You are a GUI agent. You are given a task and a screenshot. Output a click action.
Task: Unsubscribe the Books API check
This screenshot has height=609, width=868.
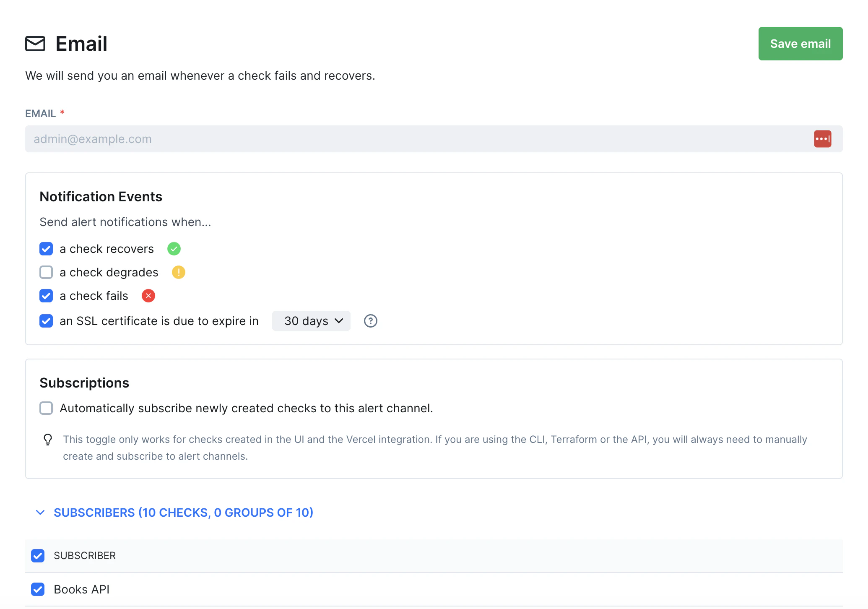tap(38, 589)
